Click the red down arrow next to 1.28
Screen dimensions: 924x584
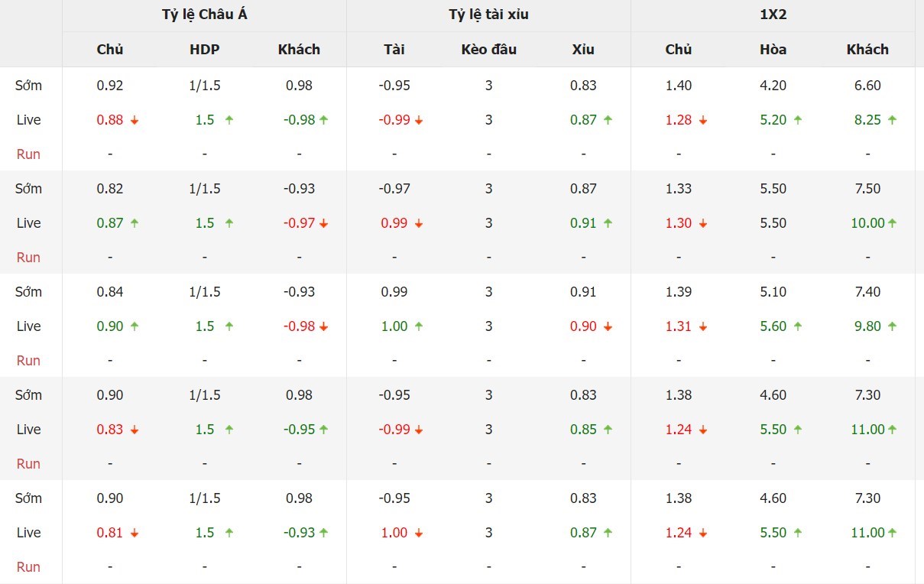pyautogui.click(x=703, y=120)
